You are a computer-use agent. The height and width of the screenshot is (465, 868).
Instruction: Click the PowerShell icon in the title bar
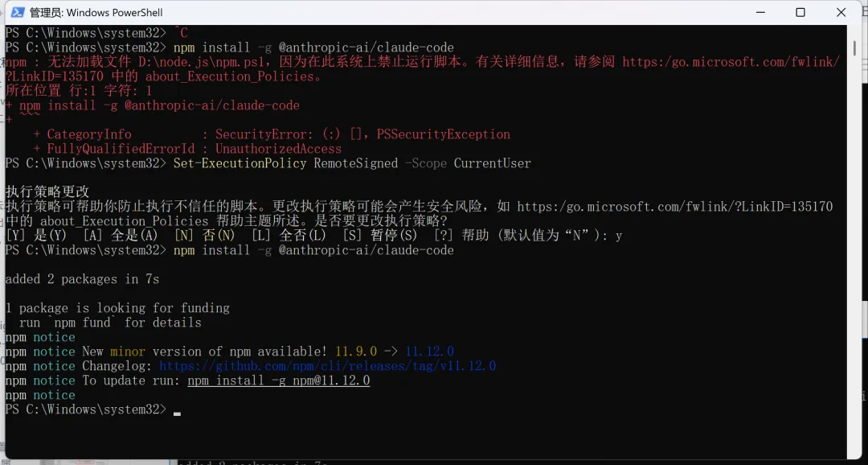pyautogui.click(x=18, y=12)
